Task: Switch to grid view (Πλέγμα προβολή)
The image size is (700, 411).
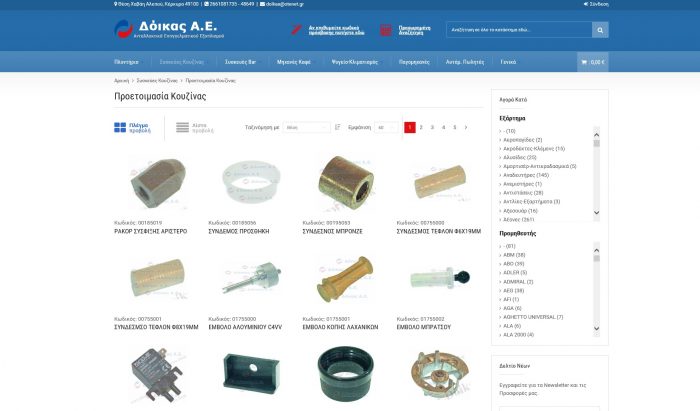Action: (133, 128)
